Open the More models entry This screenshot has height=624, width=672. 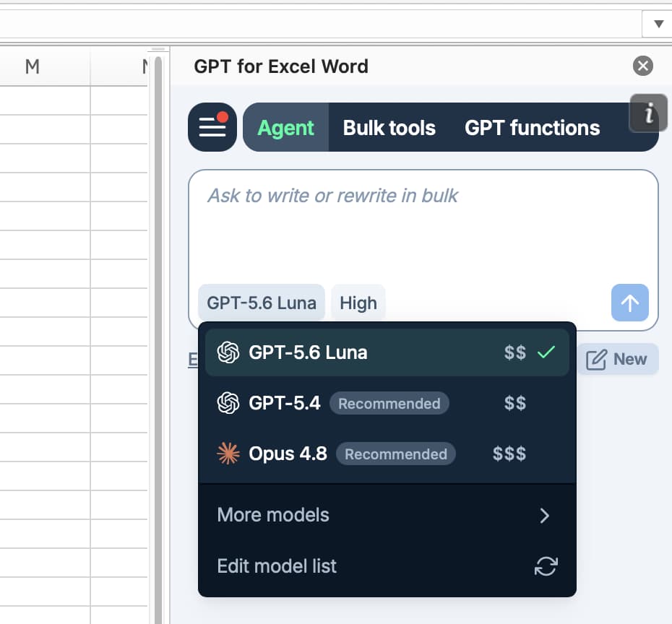coord(387,515)
